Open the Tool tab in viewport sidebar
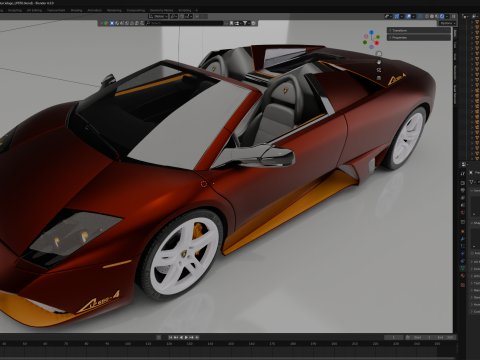The height and width of the screenshot is (360, 480). click(455, 44)
